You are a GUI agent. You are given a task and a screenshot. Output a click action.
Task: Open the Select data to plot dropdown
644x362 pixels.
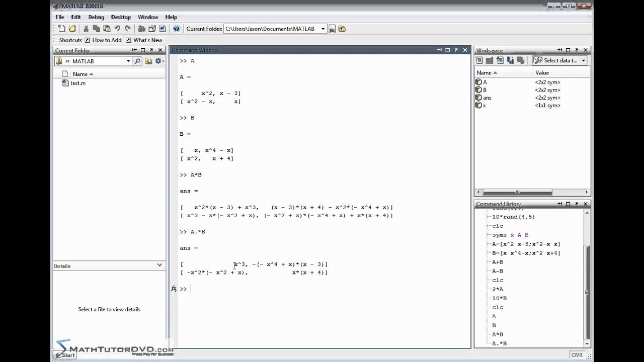coord(560,60)
